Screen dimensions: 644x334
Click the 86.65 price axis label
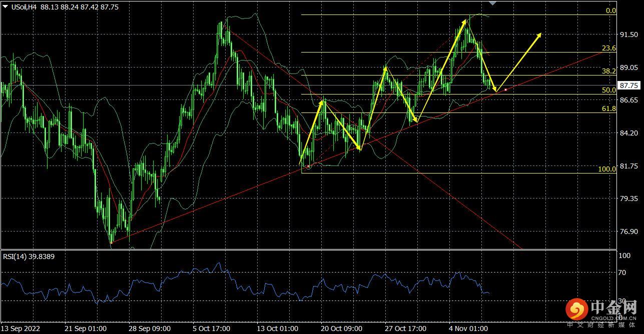coord(628,100)
